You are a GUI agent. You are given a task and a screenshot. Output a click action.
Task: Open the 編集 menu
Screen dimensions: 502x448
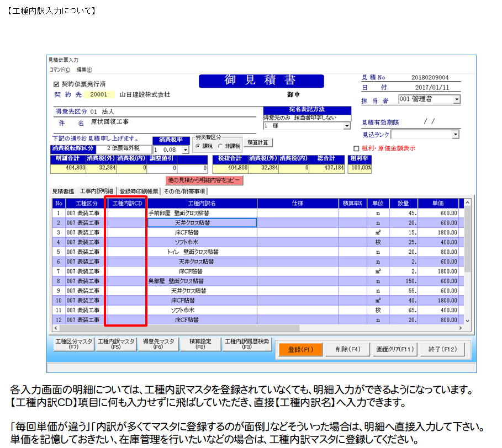pyautogui.click(x=84, y=70)
